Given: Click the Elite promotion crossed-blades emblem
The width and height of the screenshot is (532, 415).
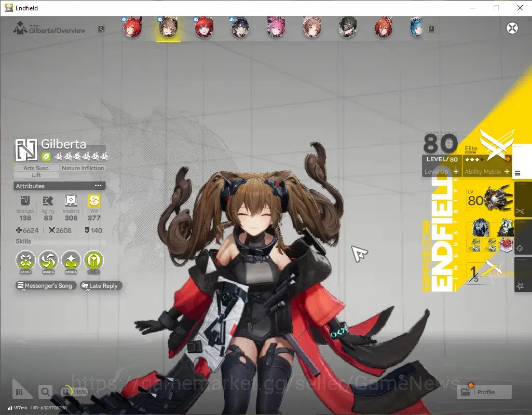Looking at the screenshot, I should coord(496,144).
